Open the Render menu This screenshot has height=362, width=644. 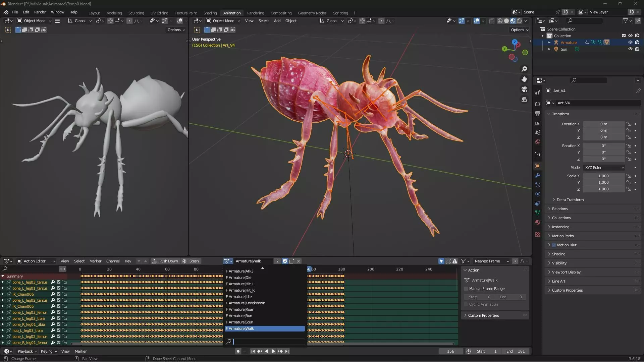(x=40, y=12)
